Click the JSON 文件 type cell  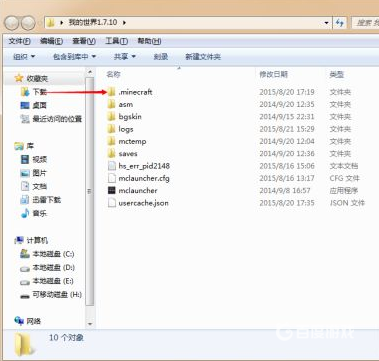tap(347, 203)
